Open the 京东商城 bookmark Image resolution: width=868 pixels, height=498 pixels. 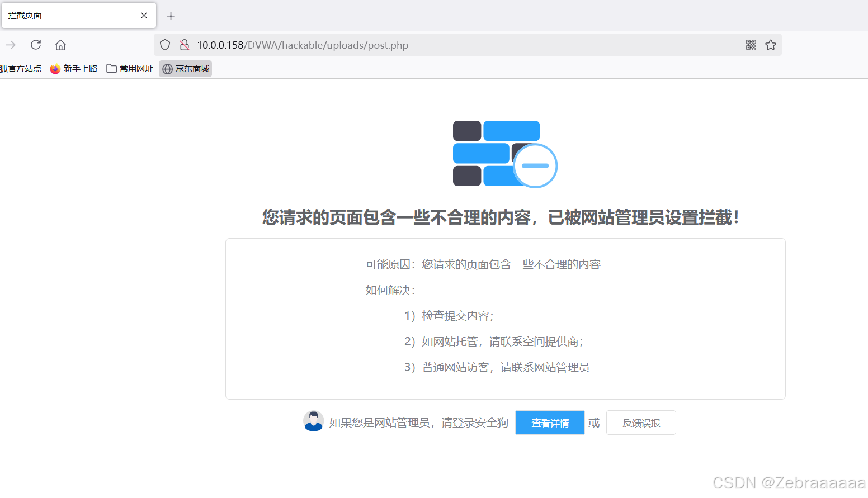point(186,69)
